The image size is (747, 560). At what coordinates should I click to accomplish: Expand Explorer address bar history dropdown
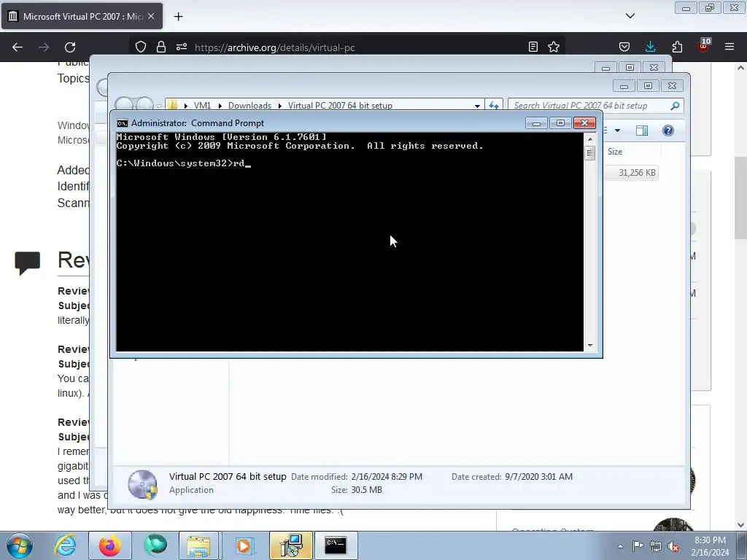pyautogui.click(x=477, y=106)
